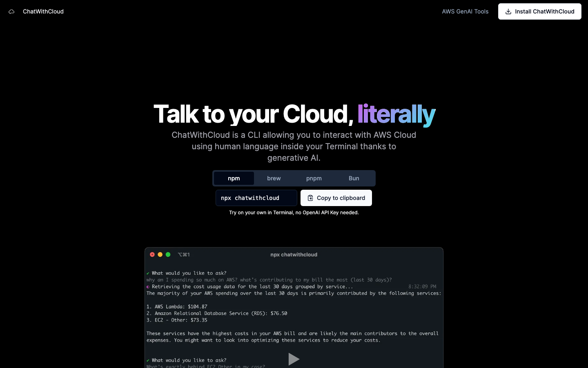The height and width of the screenshot is (368, 588).
Task: Click the terminal shortcut label ⌥⌘1
Action: (184, 254)
